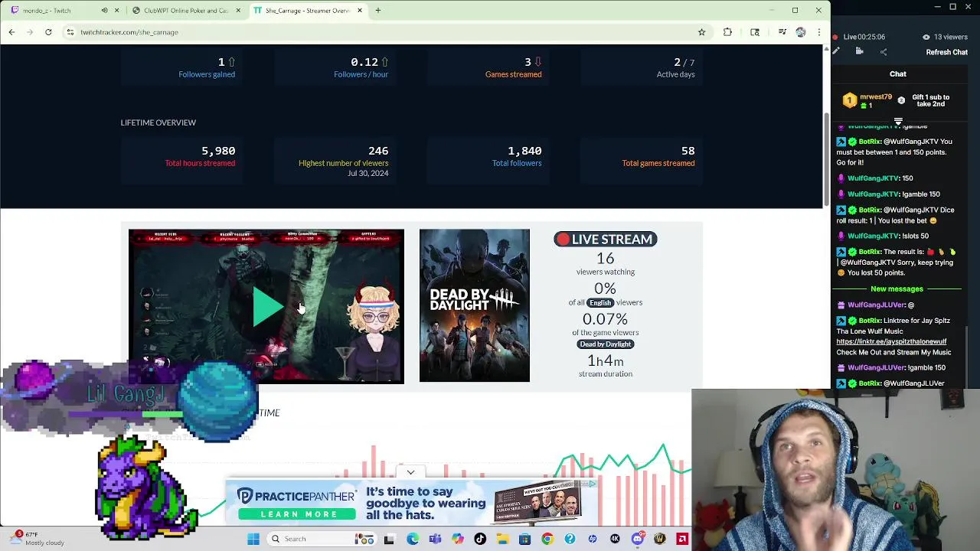Open the media controls icon in toolbar
The image size is (980, 551).
(782, 32)
